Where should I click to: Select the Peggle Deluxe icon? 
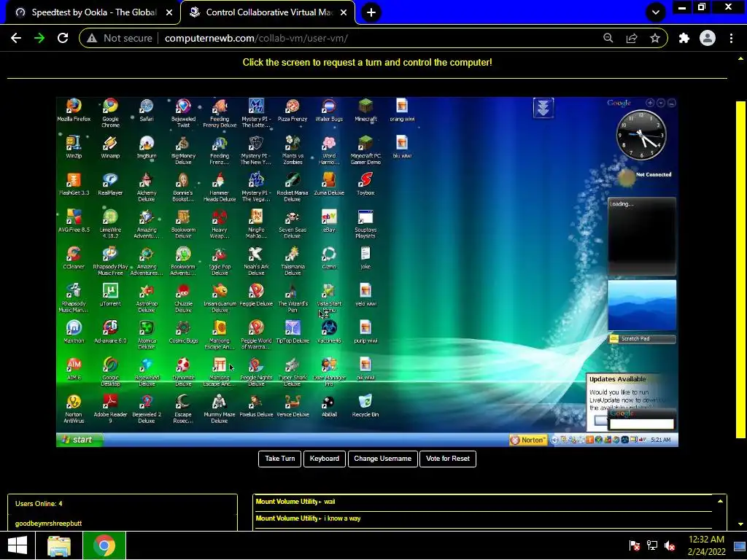click(x=256, y=295)
